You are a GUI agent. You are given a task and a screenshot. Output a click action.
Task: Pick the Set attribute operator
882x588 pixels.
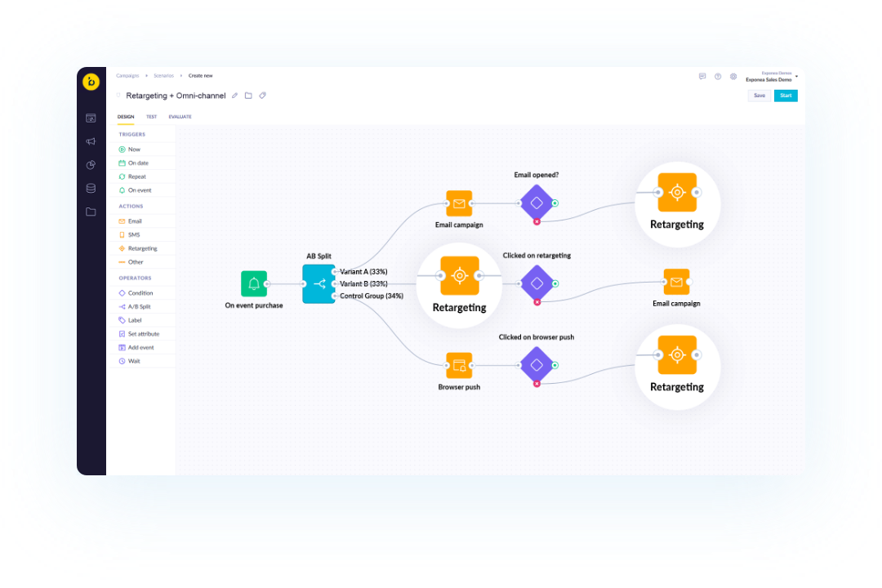[141, 334]
